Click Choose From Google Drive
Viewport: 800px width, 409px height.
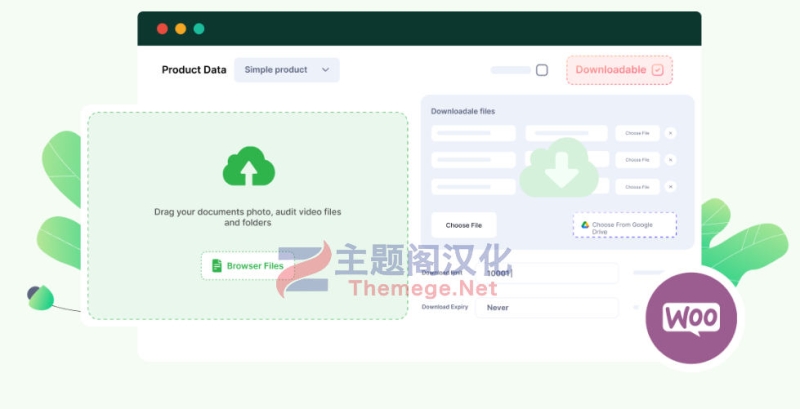625,225
